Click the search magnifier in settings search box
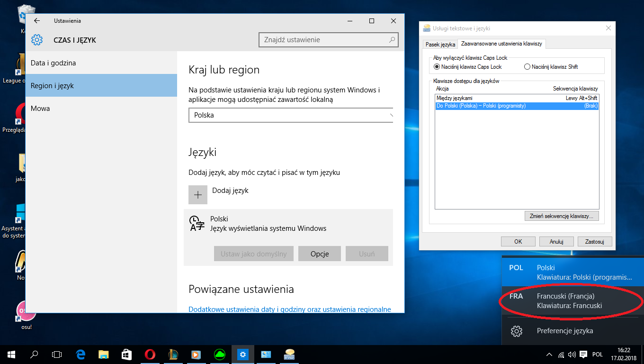This screenshot has height=364, width=644. pos(392,40)
